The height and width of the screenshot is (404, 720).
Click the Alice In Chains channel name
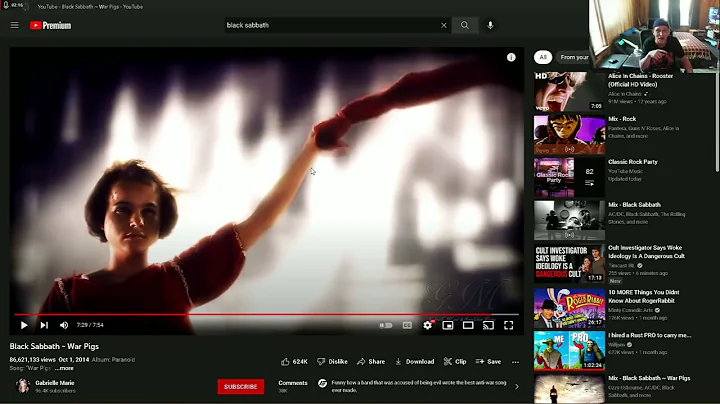[624, 94]
